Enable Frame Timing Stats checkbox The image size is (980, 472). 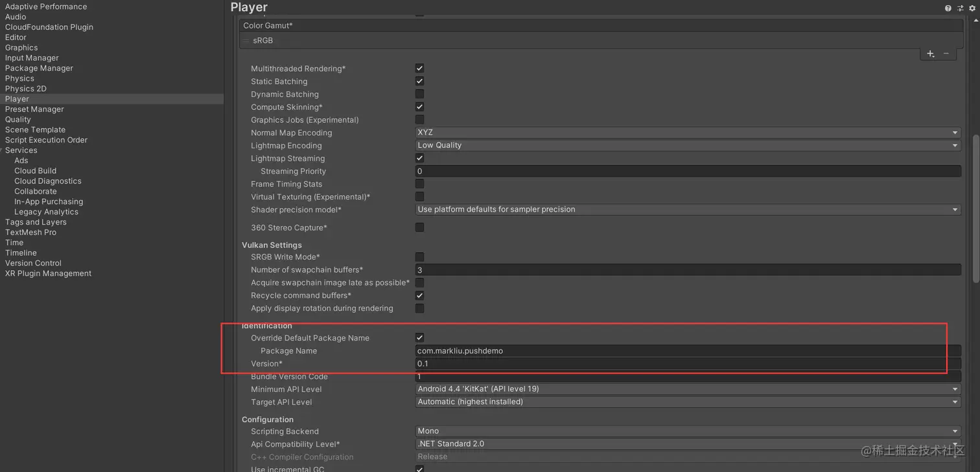419,184
